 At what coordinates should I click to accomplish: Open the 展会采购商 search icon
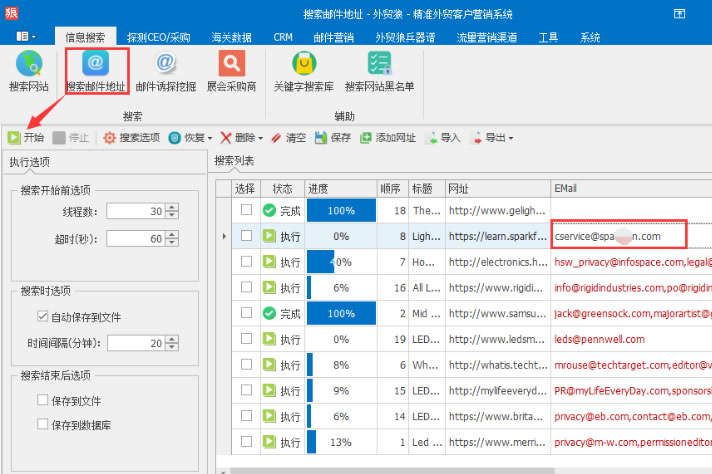click(232, 70)
